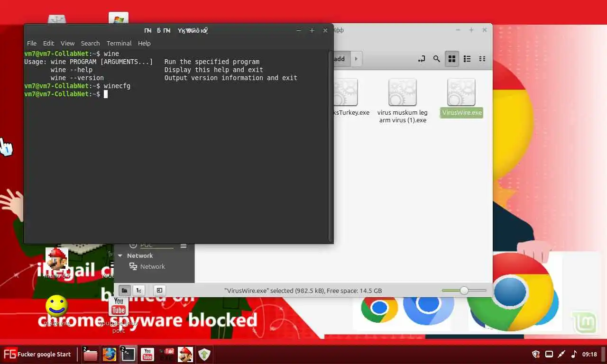Open the youtube linux port desktop icon

point(119,314)
